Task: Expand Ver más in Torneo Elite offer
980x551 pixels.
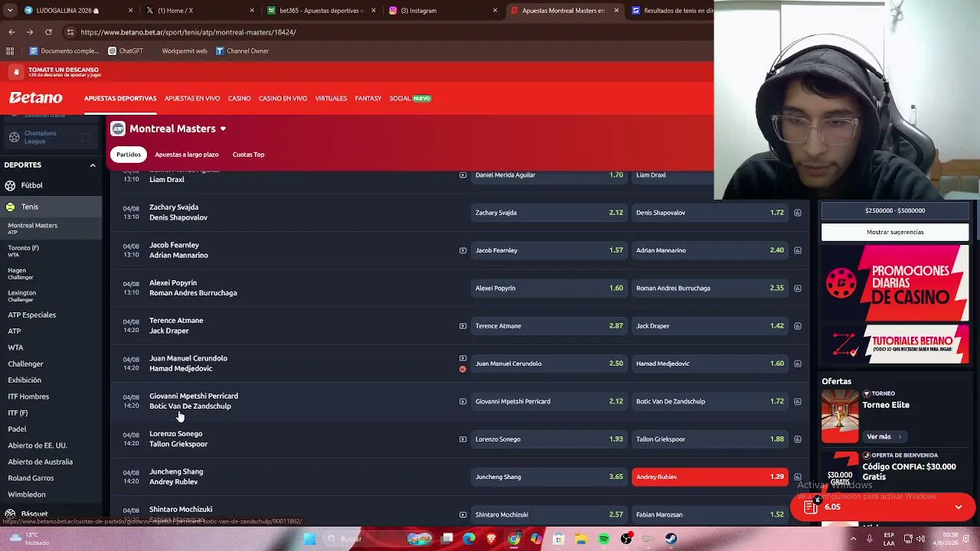Action: click(x=884, y=437)
